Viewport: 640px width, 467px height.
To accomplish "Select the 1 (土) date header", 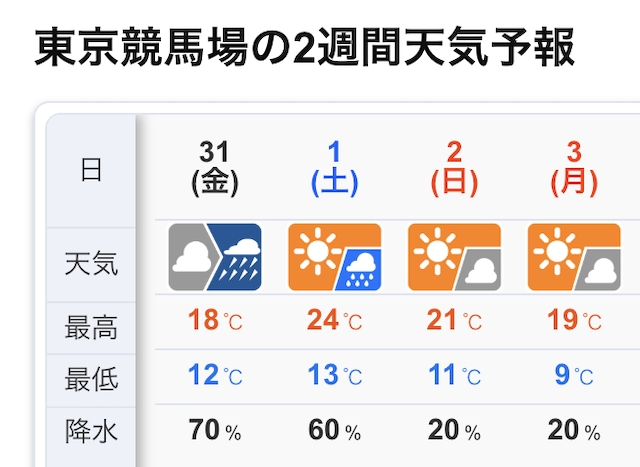I will pyautogui.click(x=335, y=168).
